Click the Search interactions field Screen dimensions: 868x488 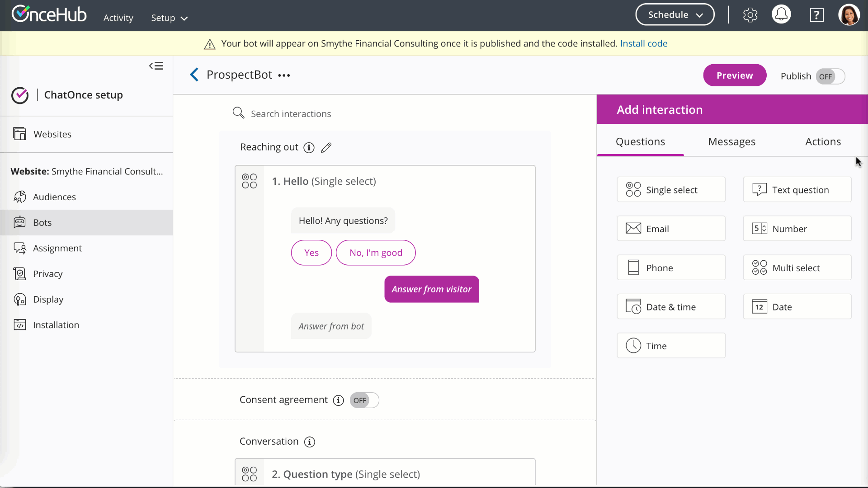[x=291, y=114]
